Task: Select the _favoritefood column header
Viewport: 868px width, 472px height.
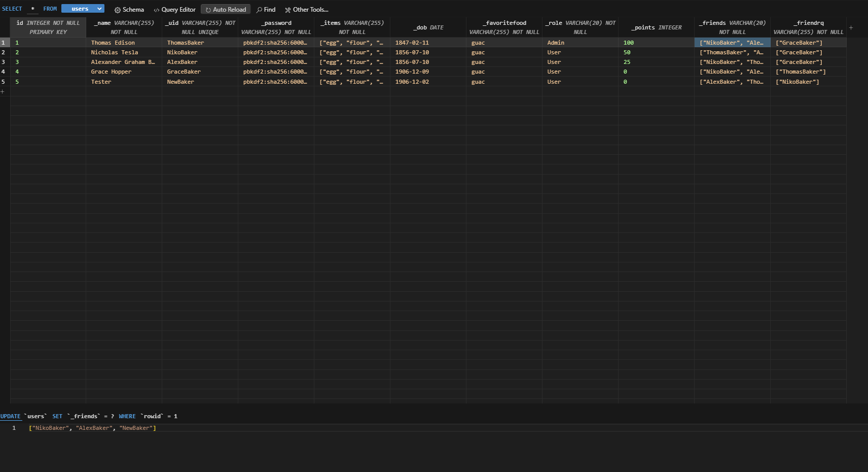Action: click(x=504, y=27)
